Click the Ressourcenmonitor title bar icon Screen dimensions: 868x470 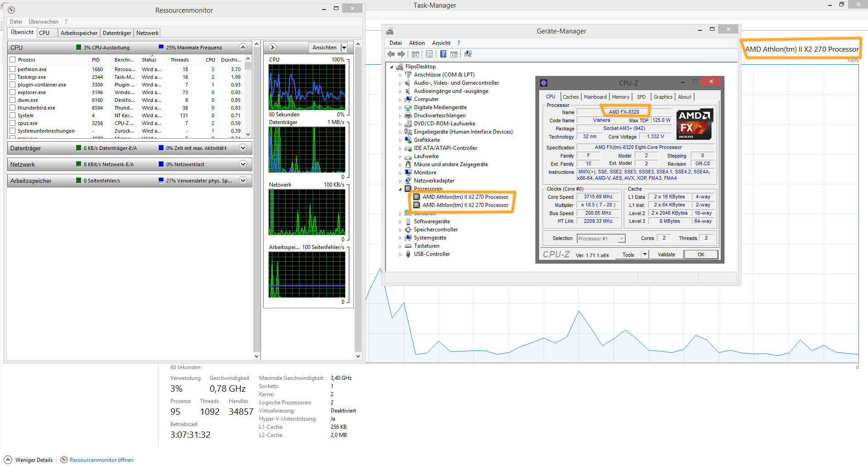[12, 10]
